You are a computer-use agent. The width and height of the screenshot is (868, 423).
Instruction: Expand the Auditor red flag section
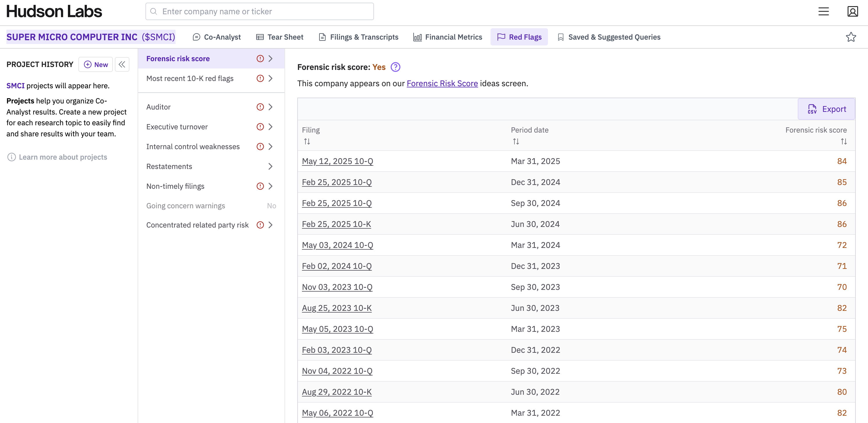(x=270, y=107)
